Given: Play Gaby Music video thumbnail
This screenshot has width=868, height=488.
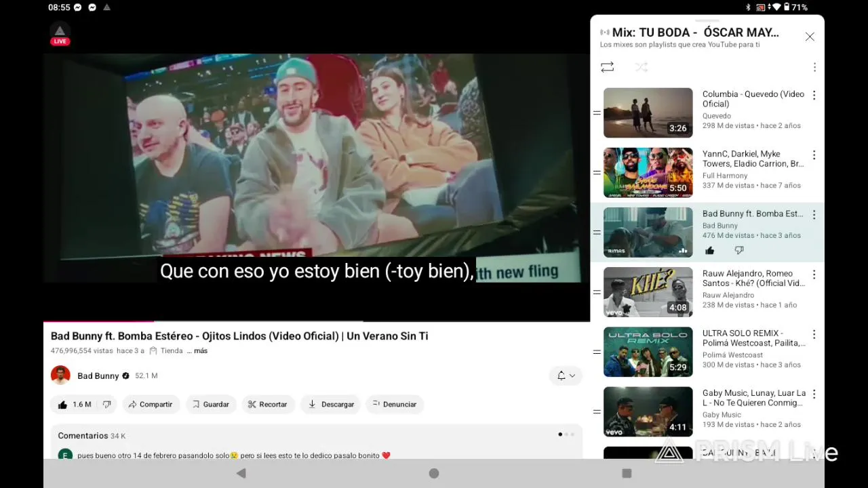Looking at the screenshot, I should pos(648,411).
